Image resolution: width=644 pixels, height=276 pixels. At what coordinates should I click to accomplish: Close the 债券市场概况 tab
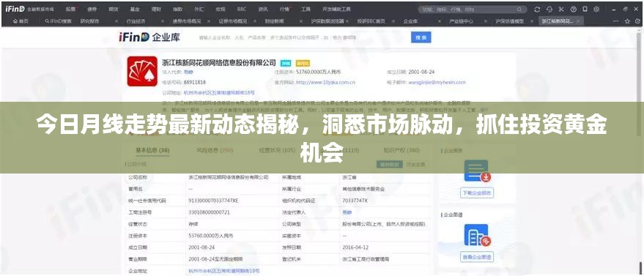point(209,21)
